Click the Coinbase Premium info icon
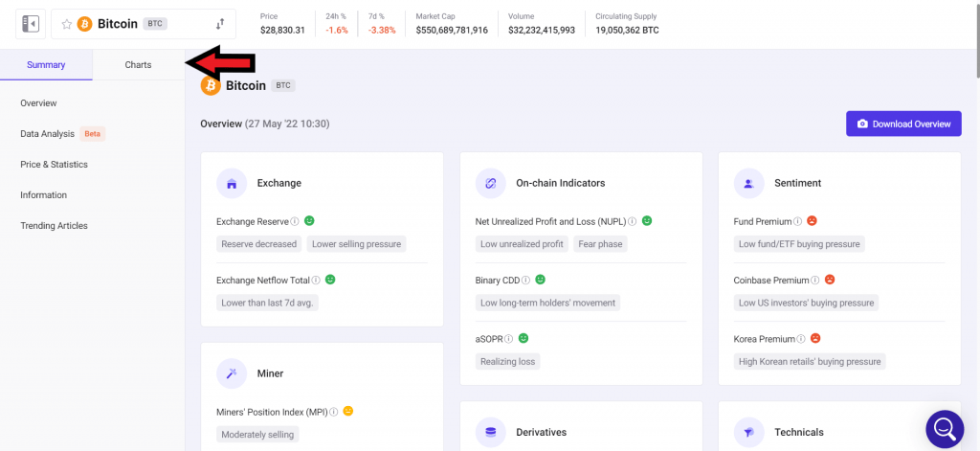Viewport: 980px width, 451px height. (x=815, y=281)
